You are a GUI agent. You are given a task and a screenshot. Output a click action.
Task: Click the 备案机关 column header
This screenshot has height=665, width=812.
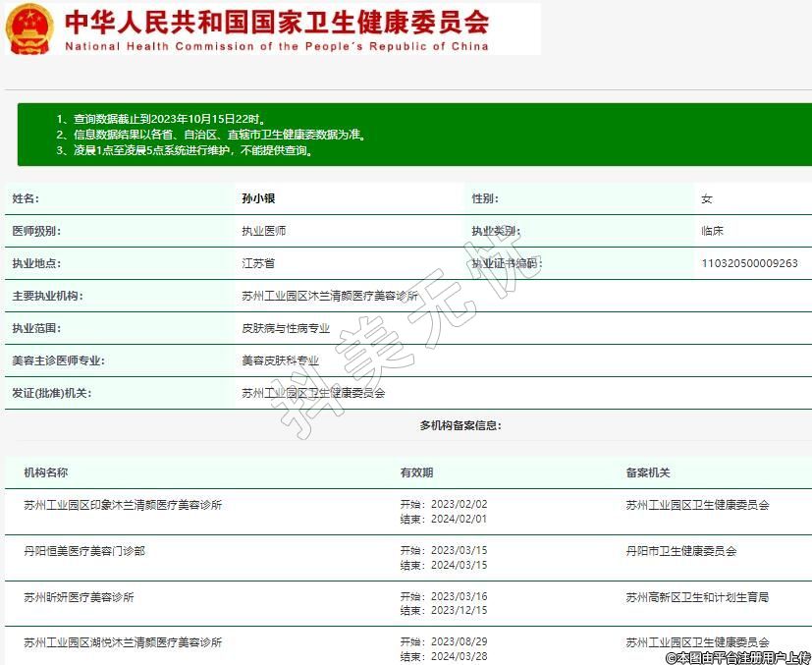coord(648,472)
